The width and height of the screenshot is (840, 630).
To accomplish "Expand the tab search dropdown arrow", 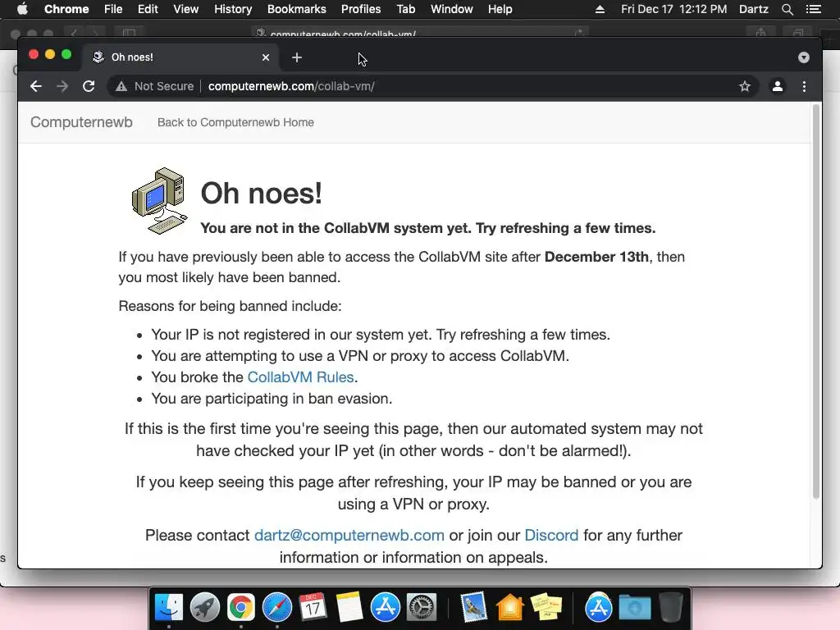I will (804, 57).
